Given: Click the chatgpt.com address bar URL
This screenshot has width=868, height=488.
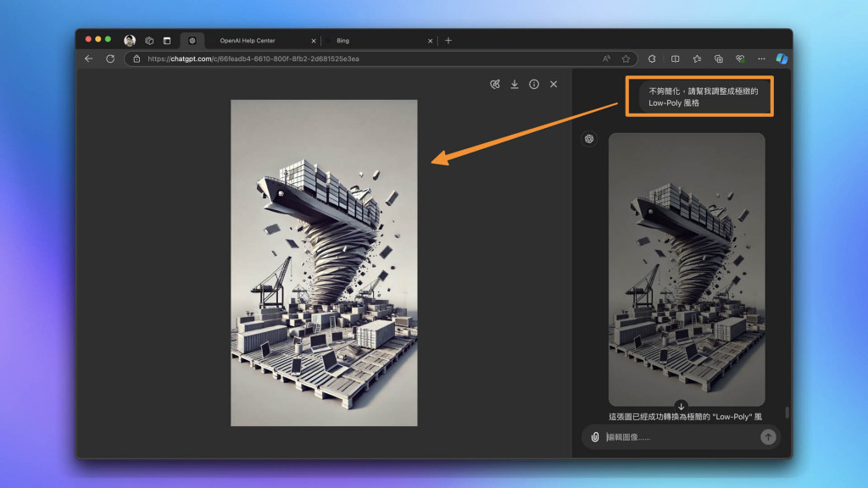Looking at the screenshot, I should tap(253, 58).
